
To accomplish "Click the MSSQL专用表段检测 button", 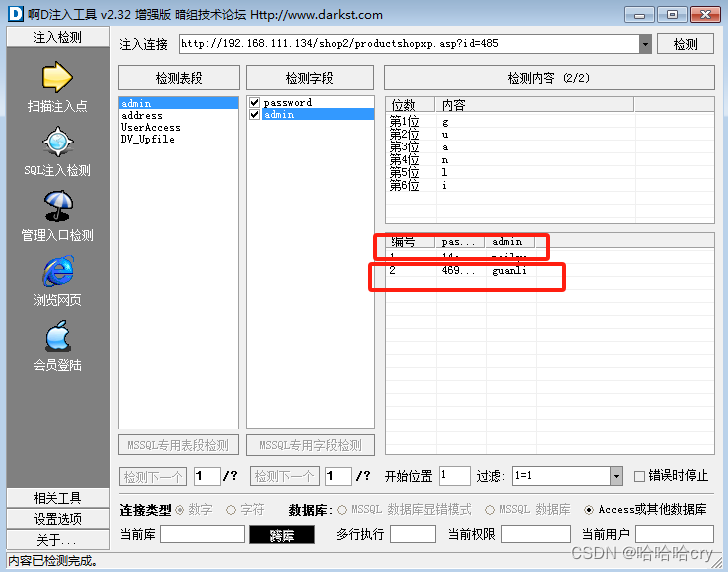I will pyautogui.click(x=179, y=445).
